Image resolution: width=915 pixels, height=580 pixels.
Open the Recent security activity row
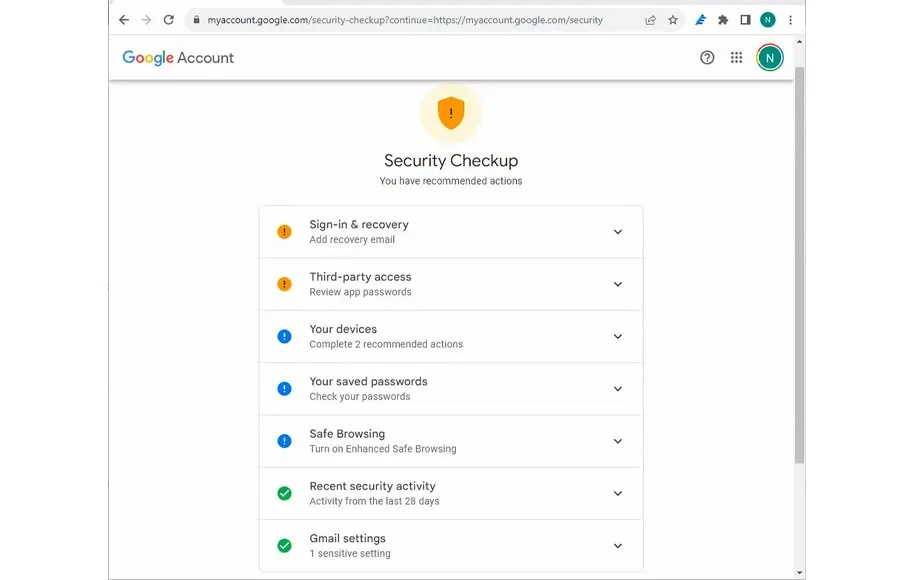click(450, 493)
